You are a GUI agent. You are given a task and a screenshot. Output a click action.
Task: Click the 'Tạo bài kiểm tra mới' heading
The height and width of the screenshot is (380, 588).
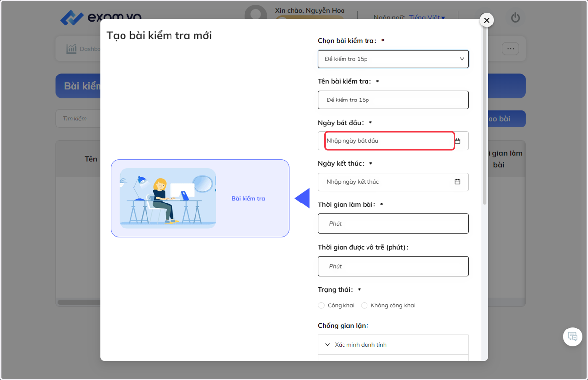pyautogui.click(x=159, y=36)
